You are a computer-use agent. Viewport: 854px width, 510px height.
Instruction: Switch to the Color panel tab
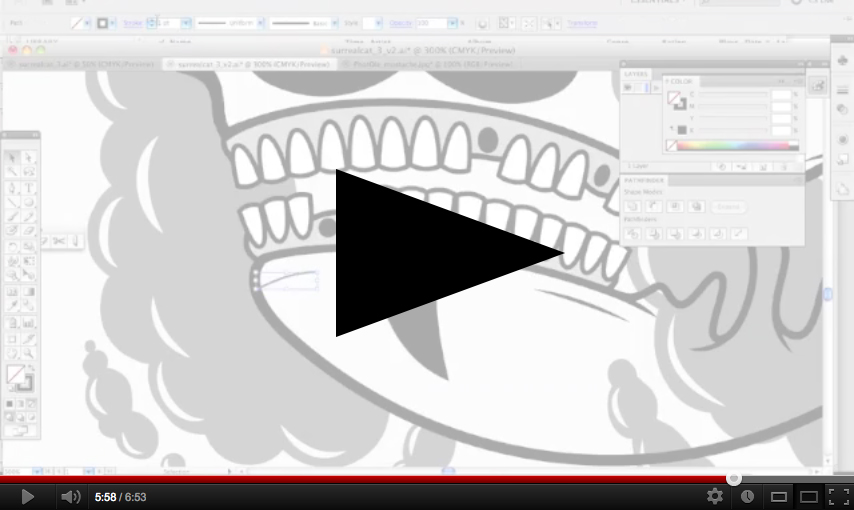(x=681, y=81)
